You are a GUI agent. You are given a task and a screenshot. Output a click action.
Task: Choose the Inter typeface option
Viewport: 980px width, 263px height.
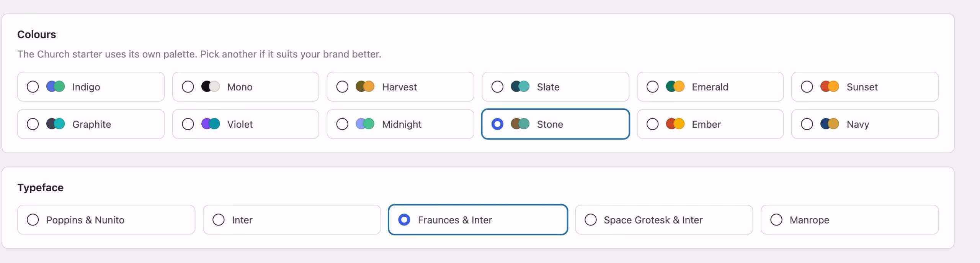[x=219, y=220]
